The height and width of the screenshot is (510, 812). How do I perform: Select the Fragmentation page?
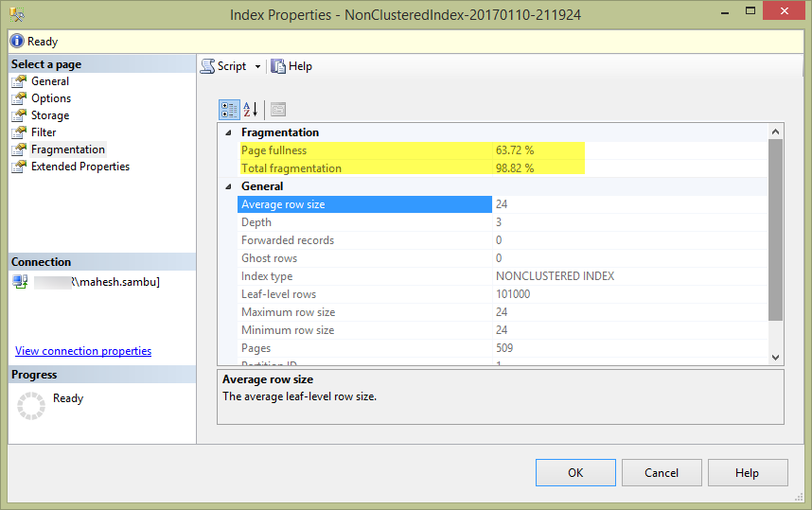click(x=68, y=149)
